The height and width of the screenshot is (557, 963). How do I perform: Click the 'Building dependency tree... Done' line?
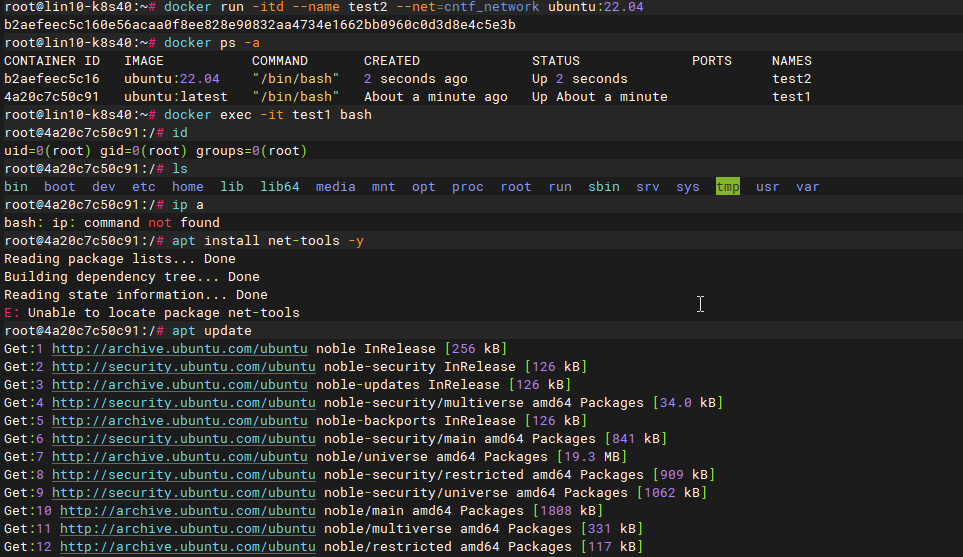(131, 276)
